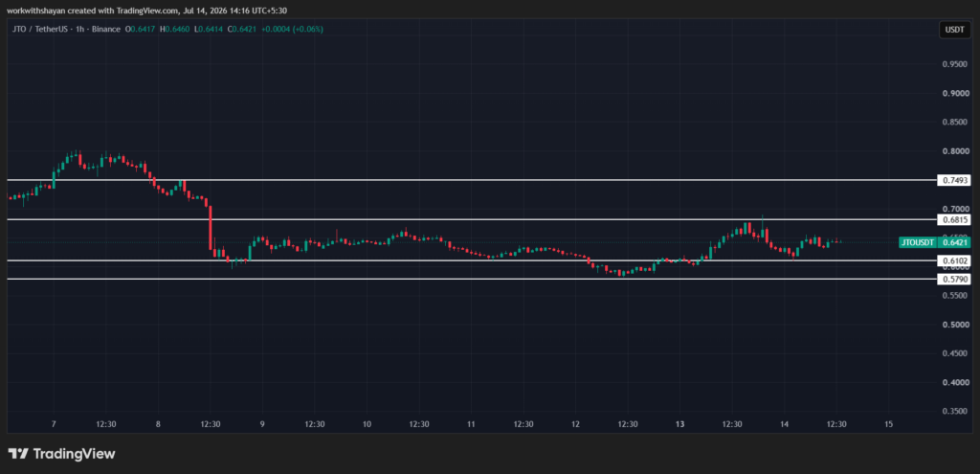The height and width of the screenshot is (474, 980).
Task: Click the 0.7493 horizontal line price label
Action: (x=954, y=180)
